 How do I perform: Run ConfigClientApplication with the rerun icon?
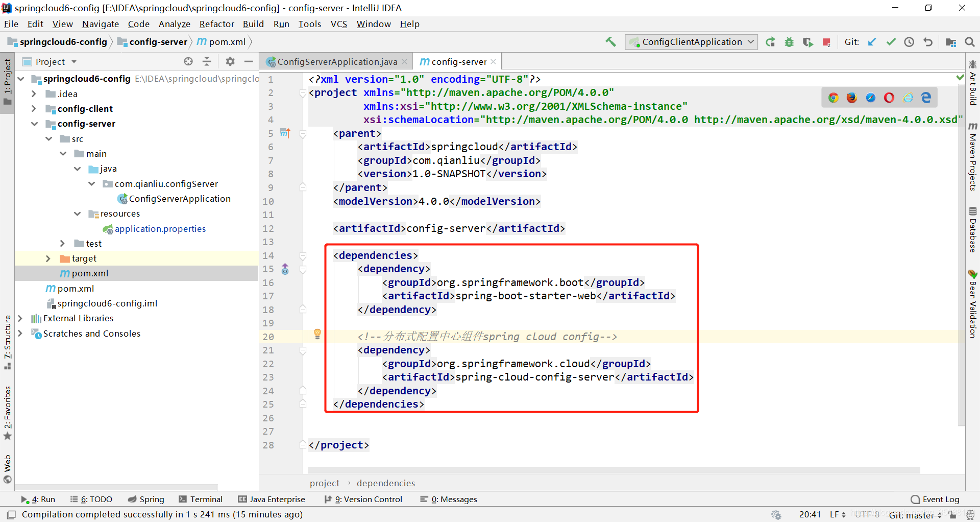(x=770, y=42)
